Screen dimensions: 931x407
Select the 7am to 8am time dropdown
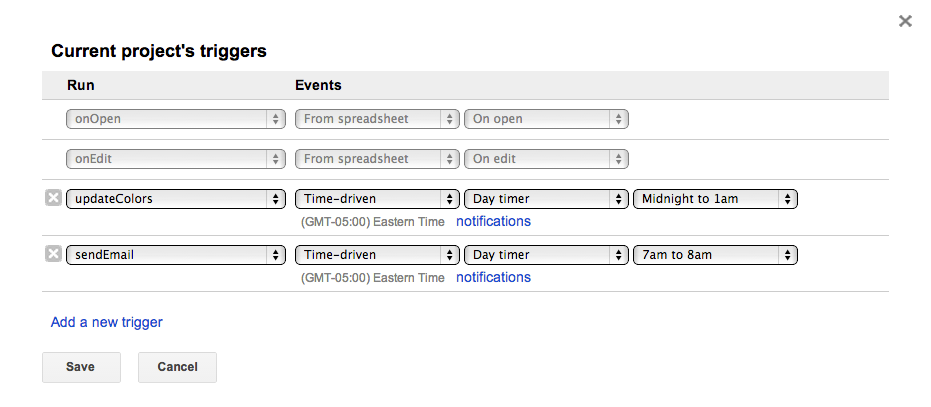pyautogui.click(x=715, y=255)
